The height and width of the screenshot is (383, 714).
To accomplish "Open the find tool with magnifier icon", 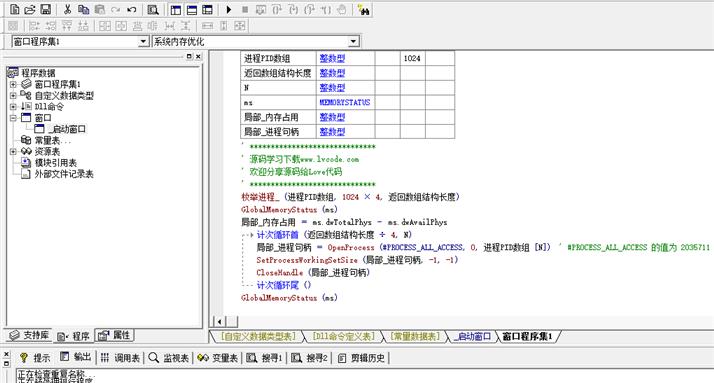I will point(153,10).
